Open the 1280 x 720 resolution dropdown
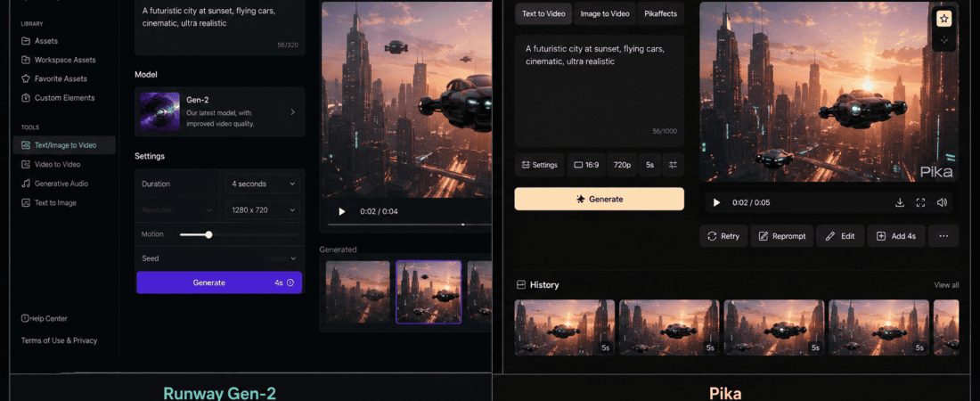 point(263,210)
